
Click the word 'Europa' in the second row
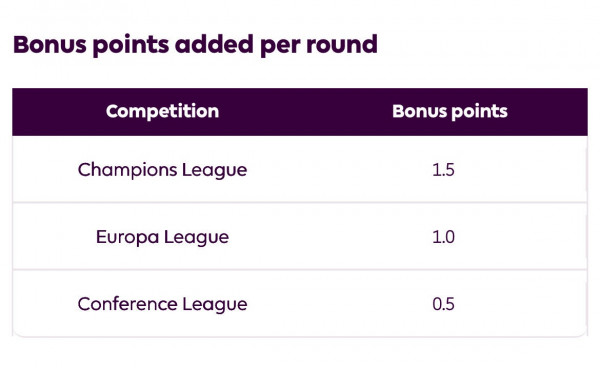(127, 237)
